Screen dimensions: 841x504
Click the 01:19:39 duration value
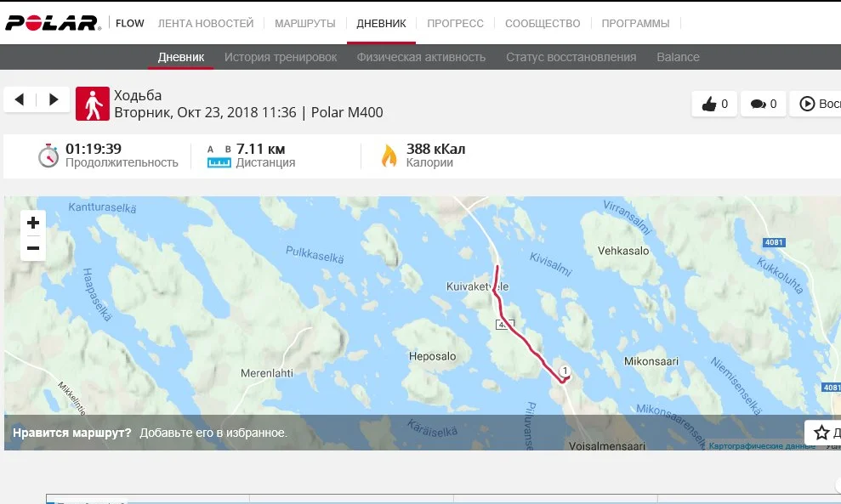coord(94,149)
